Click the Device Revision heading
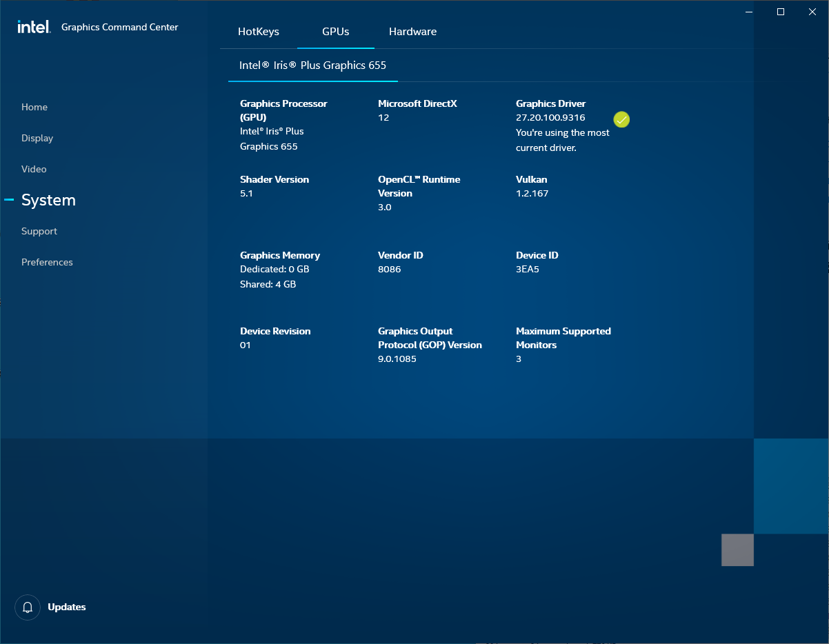The width and height of the screenshot is (829, 644). 275,331
